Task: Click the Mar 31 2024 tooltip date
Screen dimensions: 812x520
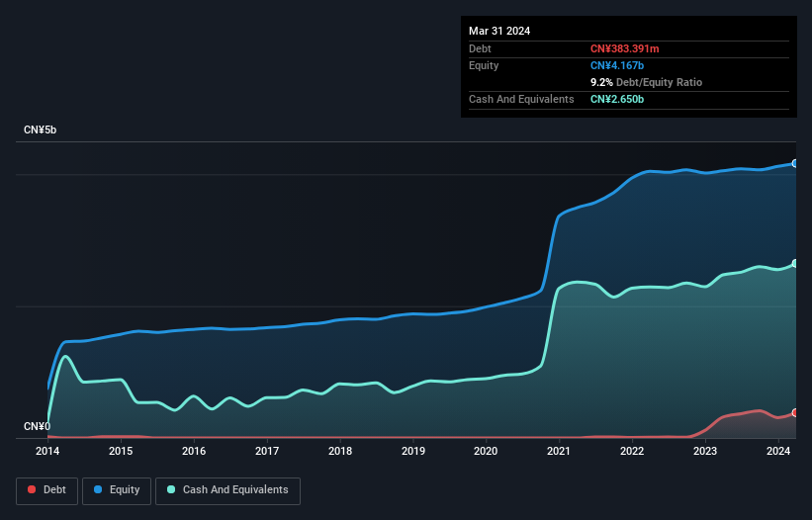Action: click(499, 31)
